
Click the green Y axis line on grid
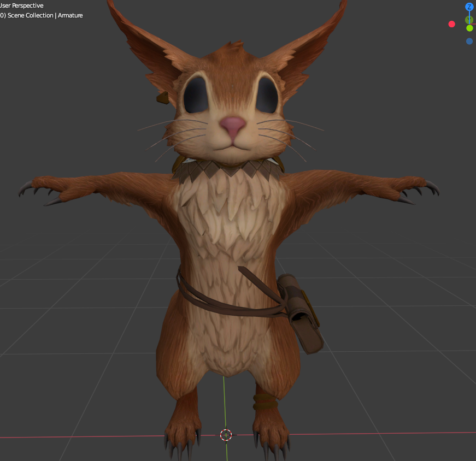(225, 404)
